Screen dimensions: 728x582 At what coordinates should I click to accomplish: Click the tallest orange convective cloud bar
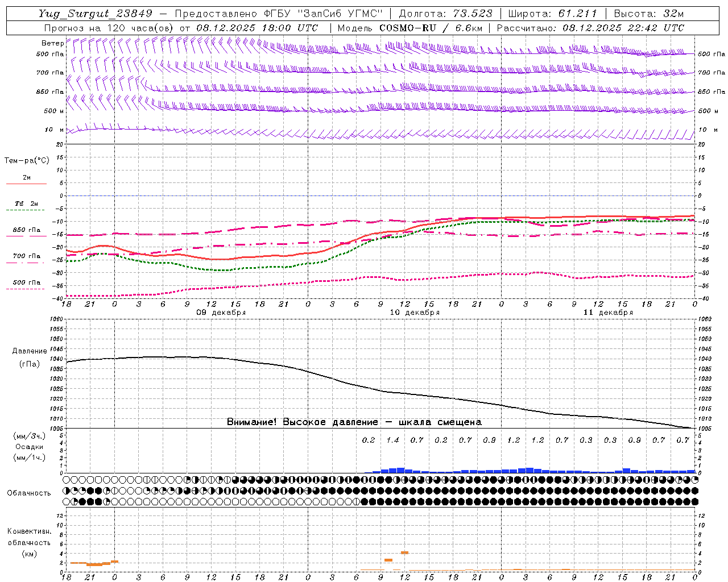tap(405, 552)
